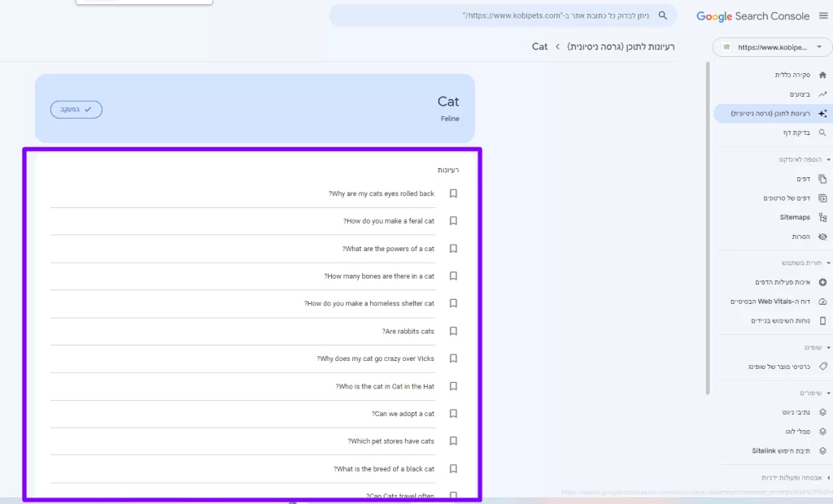833x504 pixels.
Task: Click the magnifier icon in the URL inspection bar
Action: [664, 15]
